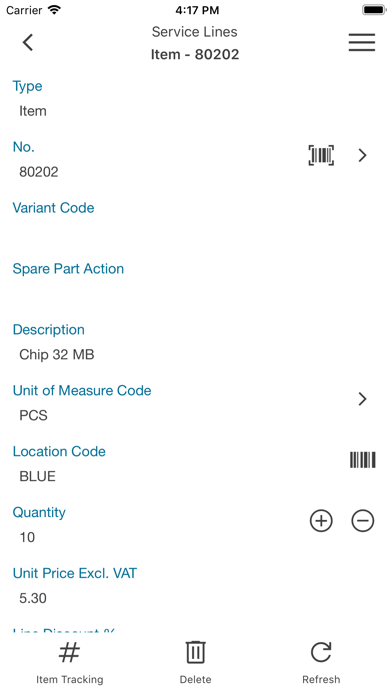Edit the Description Chip 32 MB

[57, 355]
